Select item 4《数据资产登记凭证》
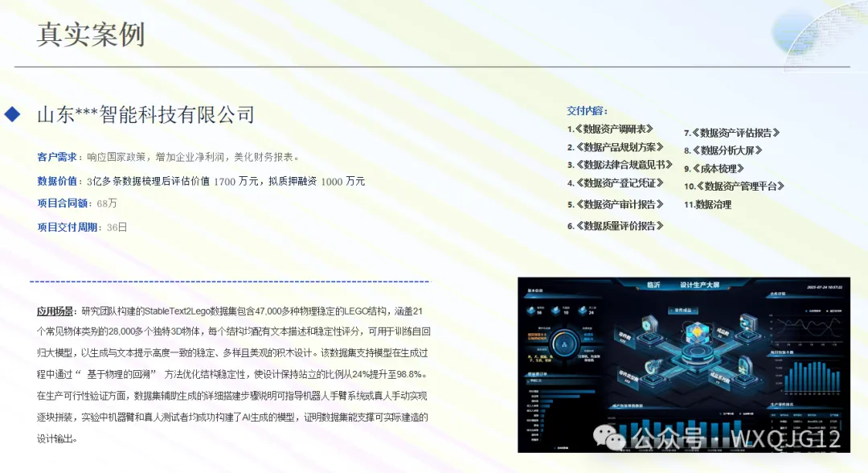The height and width of the screenshot is (473, 868). click(x=615, y=183)
